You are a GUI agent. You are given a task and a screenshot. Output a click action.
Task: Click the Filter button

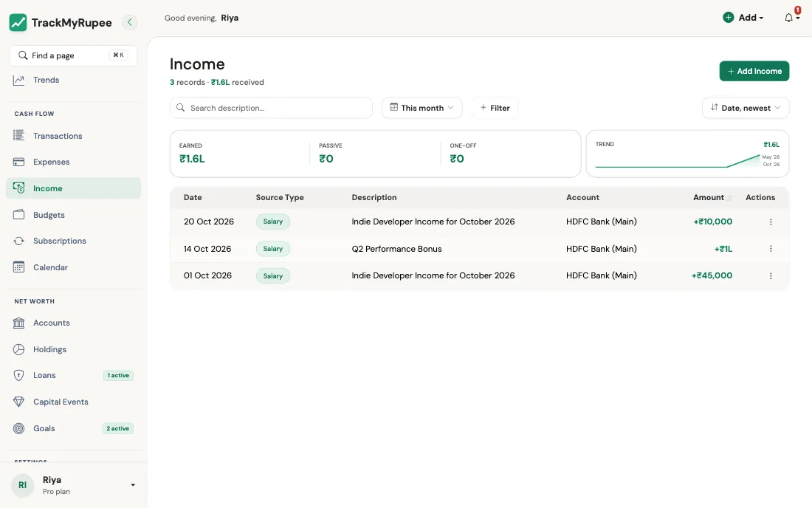point(495,108)
